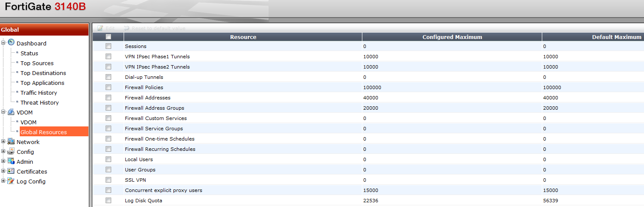Click the Edit pencil icon in toolbar

(100, 28)
